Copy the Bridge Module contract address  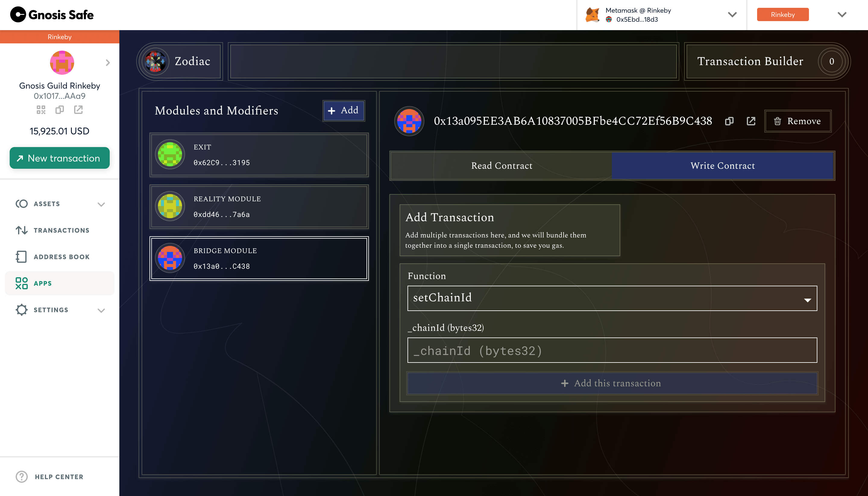coord(729,121)
